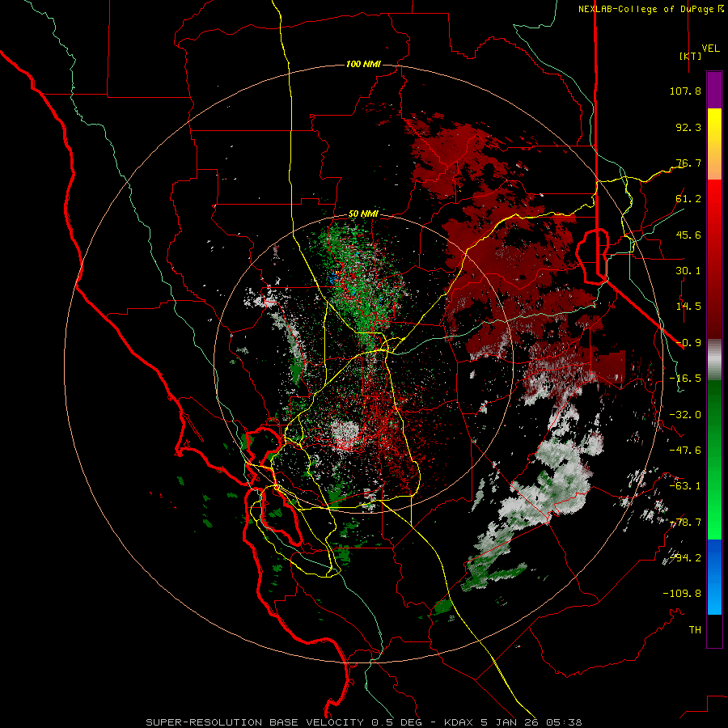This screenshot has height=728, width=728.
Task: Click the 100 NMI range ring label
Action: click(363, 64)
